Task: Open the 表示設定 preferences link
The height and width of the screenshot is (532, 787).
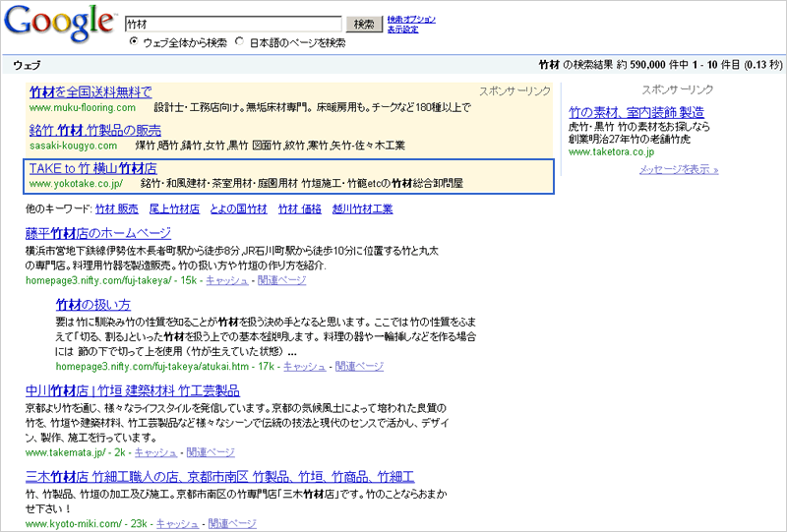Action: 402,30
